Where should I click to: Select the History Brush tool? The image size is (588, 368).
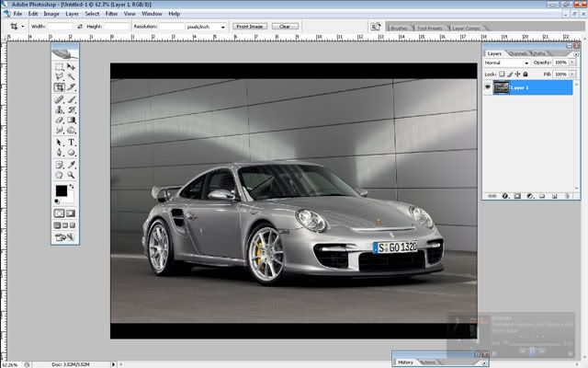pyautogui.click(x=71, y=109)
